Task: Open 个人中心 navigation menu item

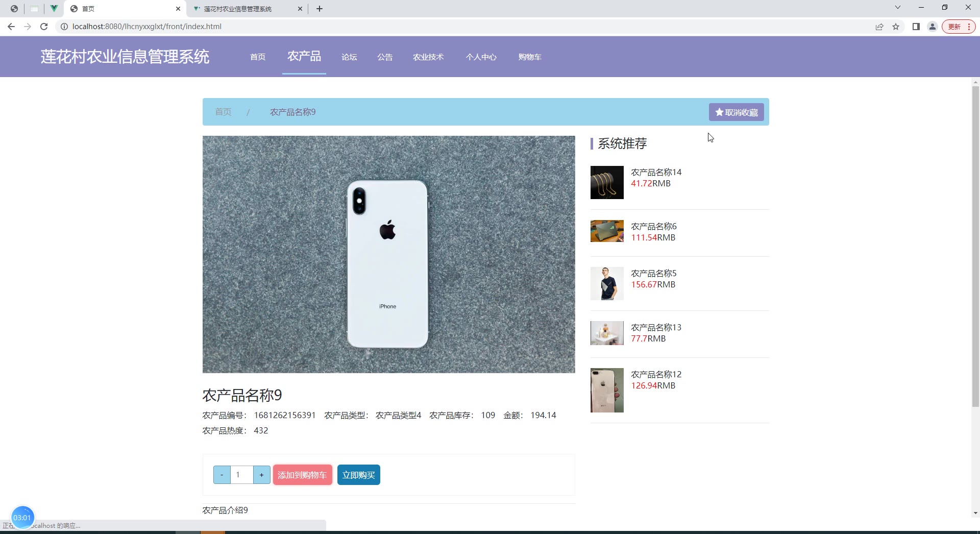Action: click(481, 57)
